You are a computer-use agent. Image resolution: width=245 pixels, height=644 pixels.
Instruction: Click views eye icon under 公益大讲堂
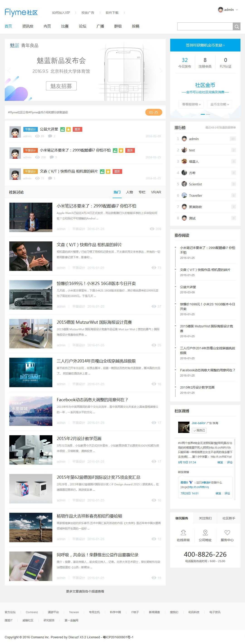(37, 136)
